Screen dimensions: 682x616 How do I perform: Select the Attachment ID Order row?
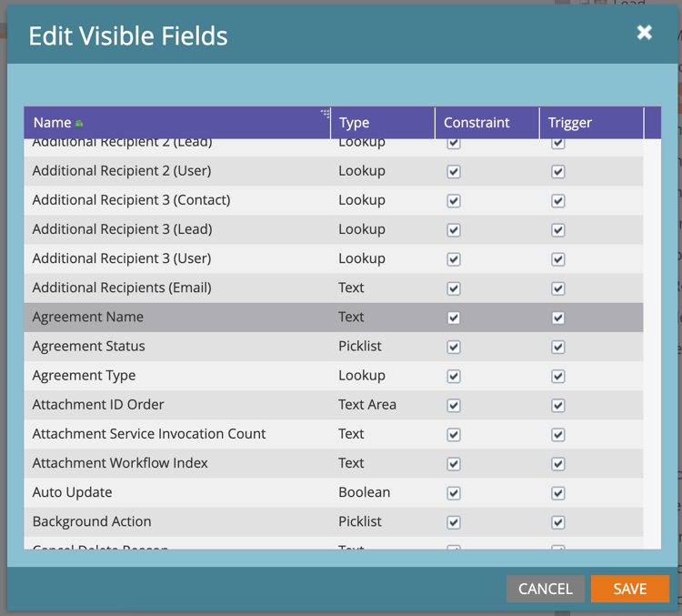tap(334, 405)
